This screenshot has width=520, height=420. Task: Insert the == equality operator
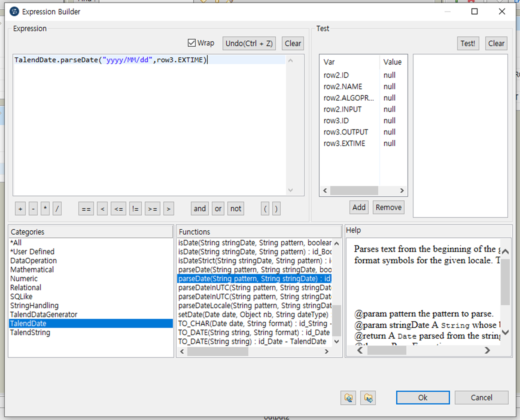point(86,209)
